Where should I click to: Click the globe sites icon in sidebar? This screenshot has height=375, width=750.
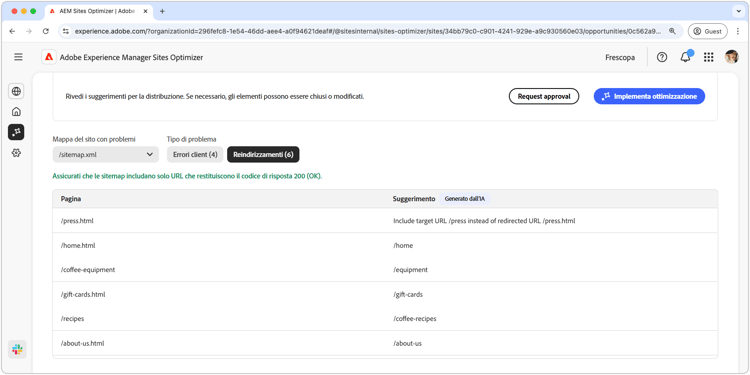click(16, 91)
